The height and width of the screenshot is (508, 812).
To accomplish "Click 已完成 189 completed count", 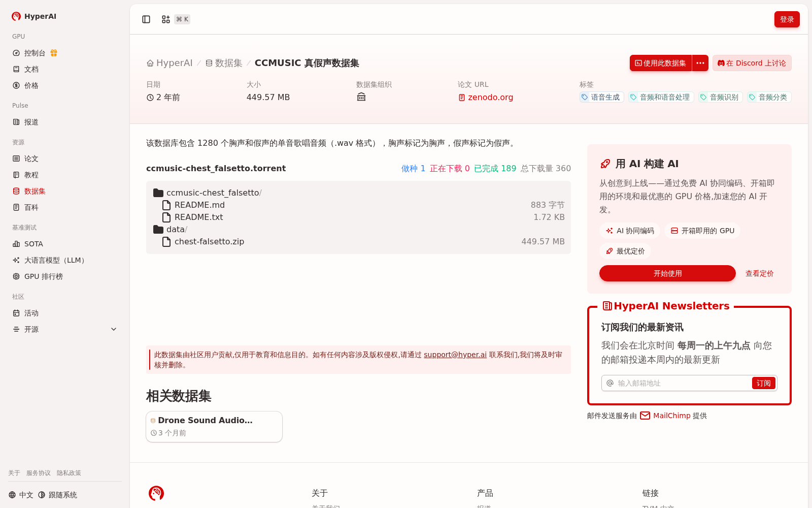I will [495, 168].
